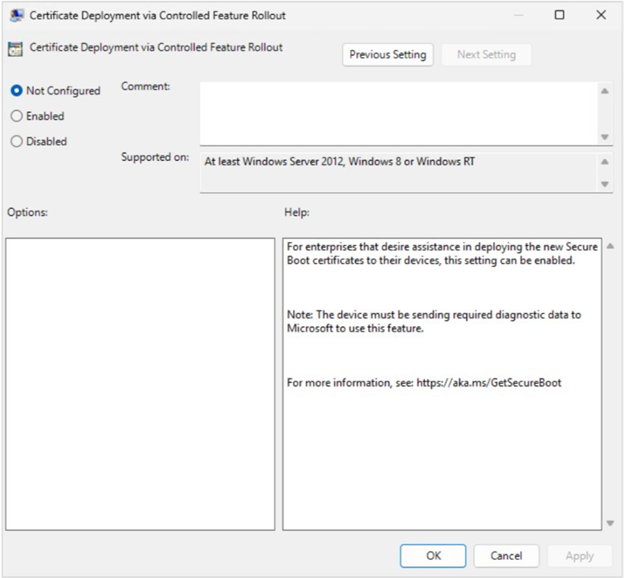Click the policy setting icon beside the heading
This screenshot has width=624, height=578.
pos(16,48)
